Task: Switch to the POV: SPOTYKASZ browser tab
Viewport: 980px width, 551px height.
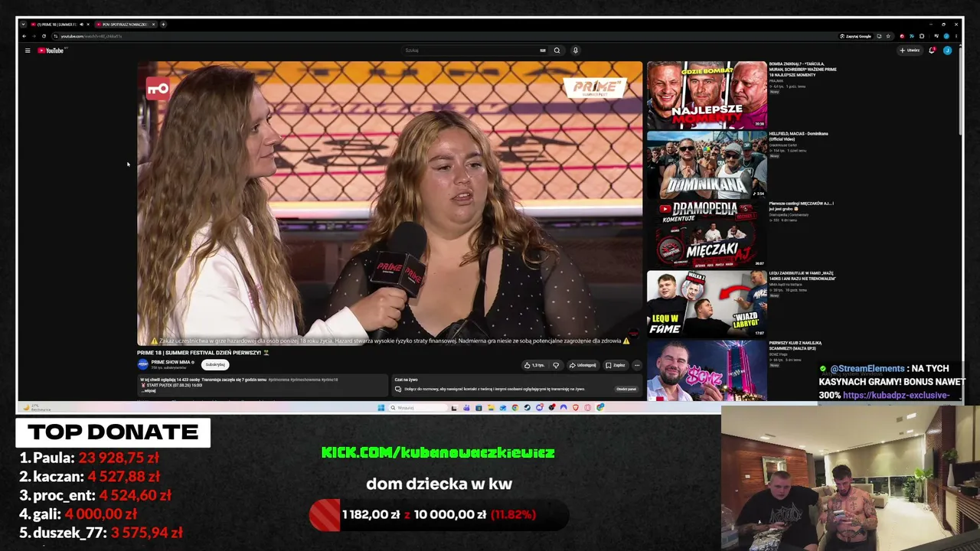Action: point(124,24)
